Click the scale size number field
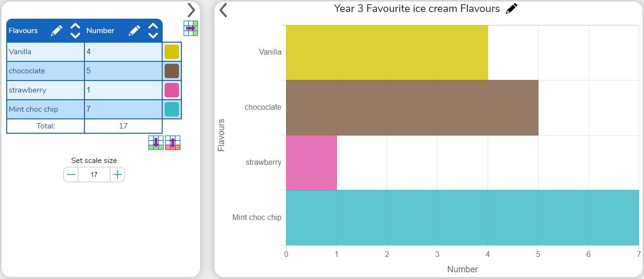The image size is (644, 279). coord(94,174)
